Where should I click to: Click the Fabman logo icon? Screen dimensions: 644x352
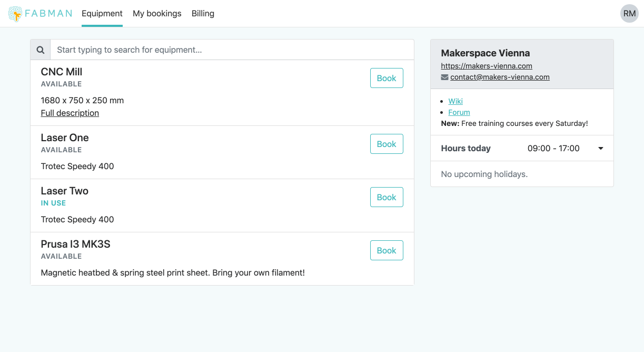16,14
